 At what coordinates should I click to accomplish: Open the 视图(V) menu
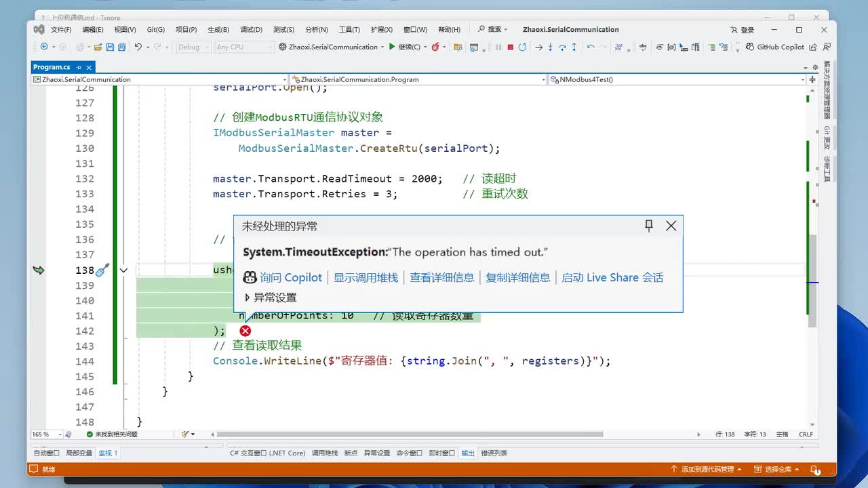pyautogui.click(x=125, y=30)
